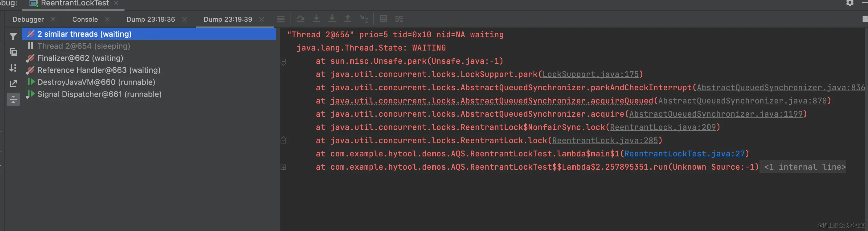Click the Filter threads funnel icon
This screenshot has width=868, height=231.
[13, 37]
